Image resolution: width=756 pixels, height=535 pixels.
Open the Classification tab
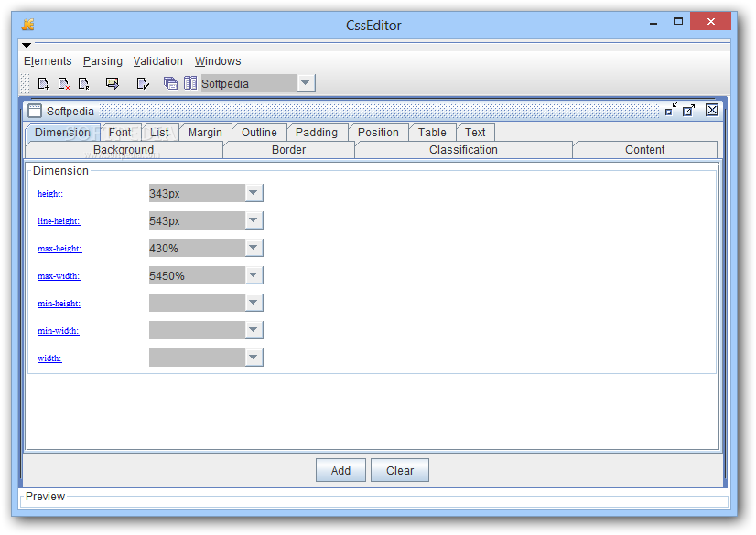(x=463, y=150)
